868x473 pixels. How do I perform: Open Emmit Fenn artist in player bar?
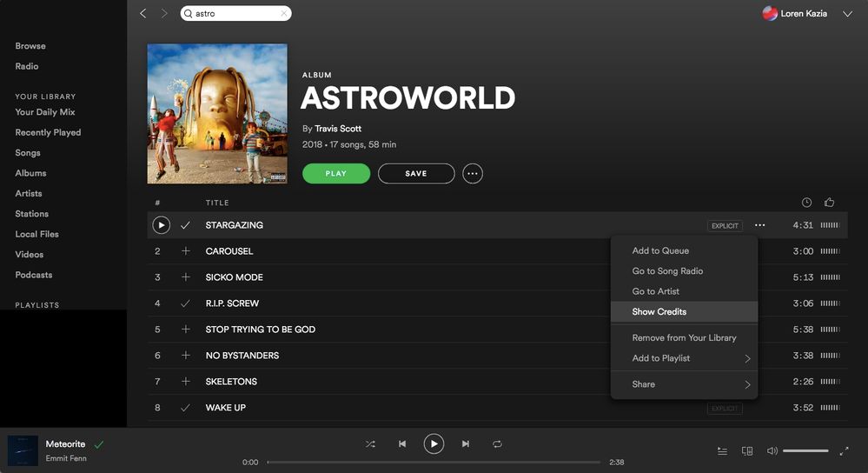pyautogui.click(x=66, y=458)
